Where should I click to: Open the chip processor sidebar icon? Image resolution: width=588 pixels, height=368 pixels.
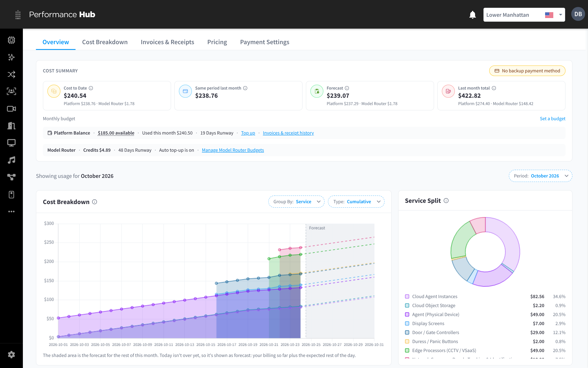11,40
